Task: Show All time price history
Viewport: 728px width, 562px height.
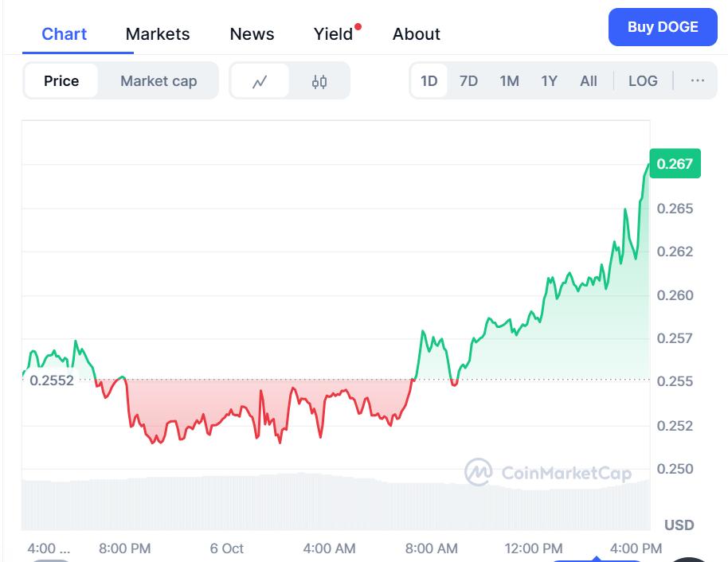Action: [x=589, y=80]
